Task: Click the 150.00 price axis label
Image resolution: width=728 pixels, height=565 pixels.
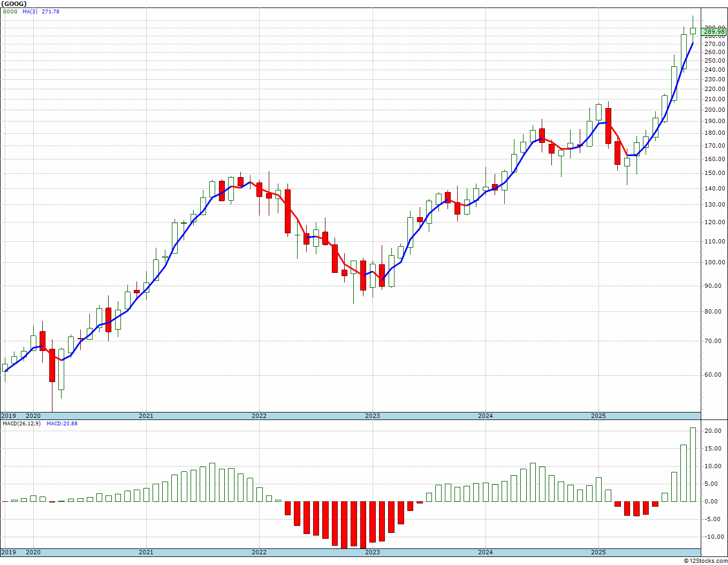Action: (x=715, y=173)
